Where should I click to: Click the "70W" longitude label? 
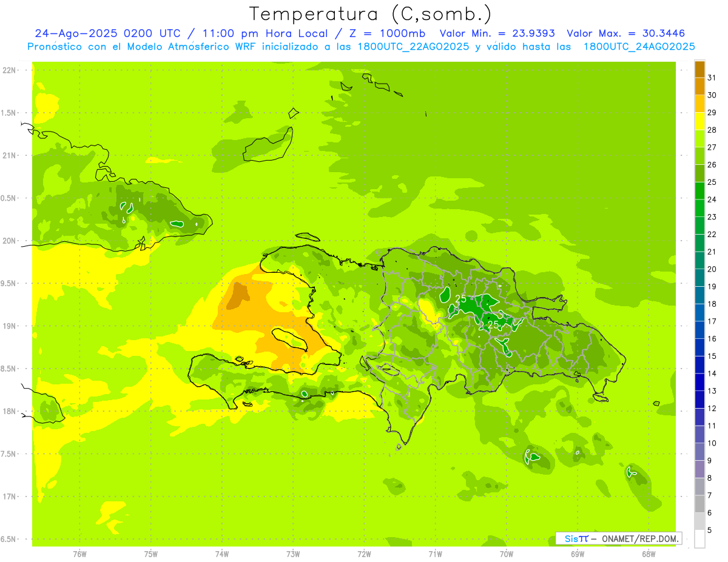507,554
